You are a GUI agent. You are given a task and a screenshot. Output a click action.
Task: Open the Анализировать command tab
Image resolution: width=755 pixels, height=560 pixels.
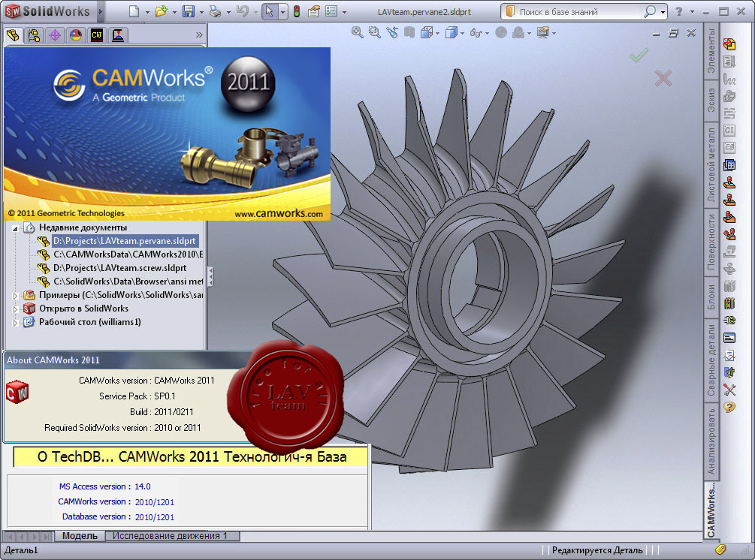[x=711, y=441]
